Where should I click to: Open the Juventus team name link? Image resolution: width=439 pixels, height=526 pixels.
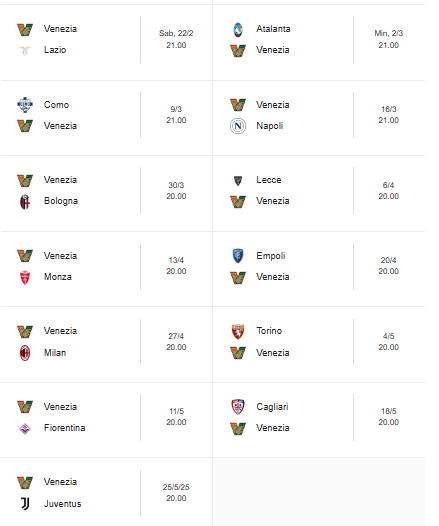coord(62,504)
